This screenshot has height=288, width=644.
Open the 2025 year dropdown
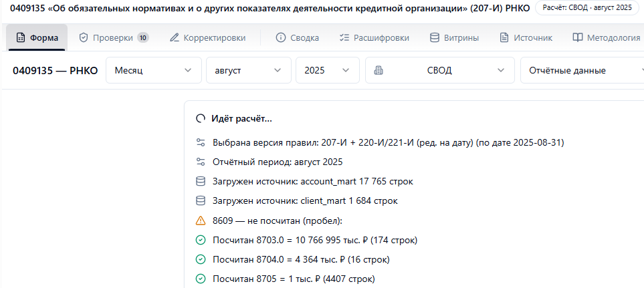[327, 70]
